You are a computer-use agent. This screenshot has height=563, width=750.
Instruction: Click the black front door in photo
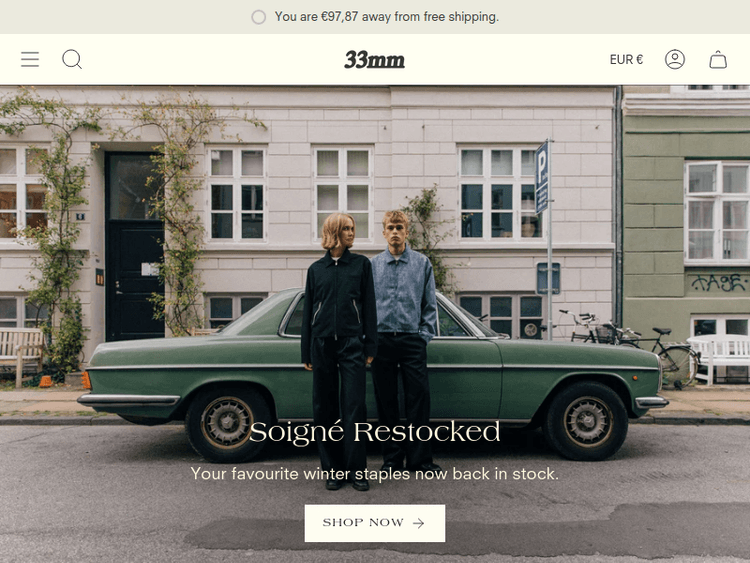[134, 246]
